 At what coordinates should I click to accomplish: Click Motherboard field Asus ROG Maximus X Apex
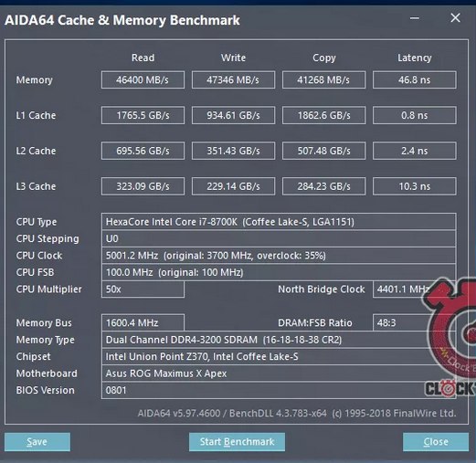coord(279,374)
